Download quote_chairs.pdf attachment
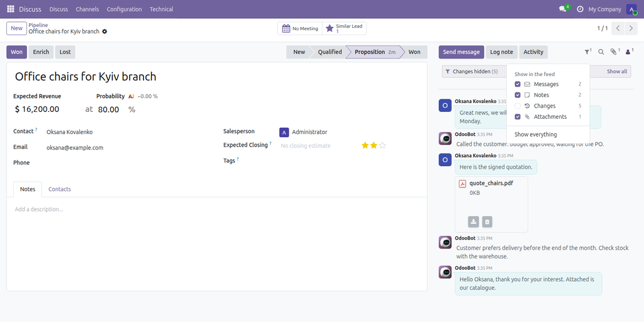Image resolution: width=644 pixels, height=322 pixels. [473, 222]
